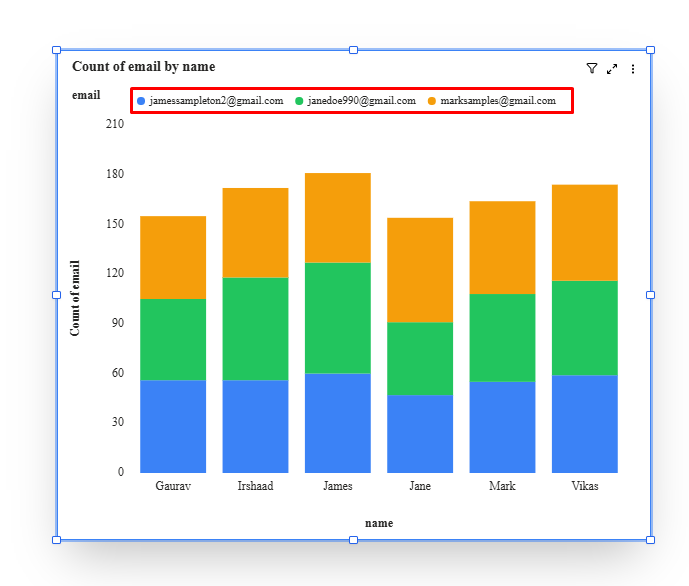689x586 pixels.
Task: Click the "Irshaad" axis label
Action: [x=255, y=487]
